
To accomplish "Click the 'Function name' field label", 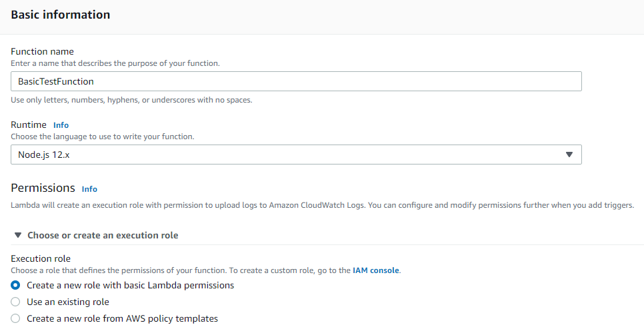I will click(42, 52).
